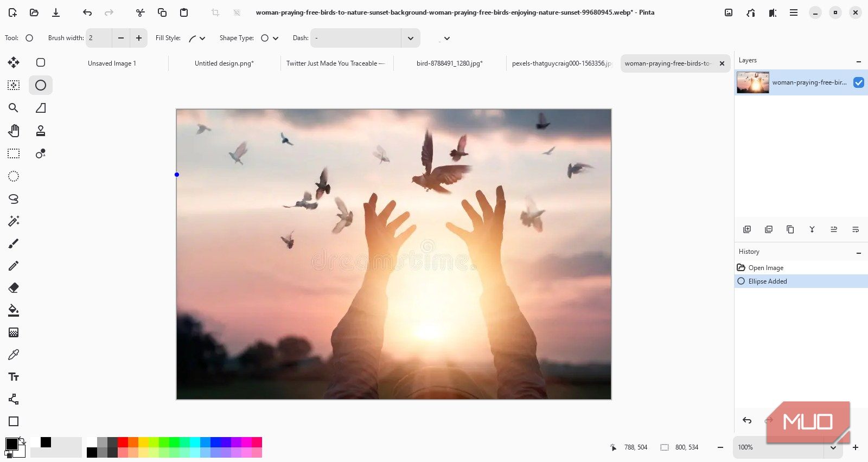Switch to pexels-thatguycraig000 tab

pos(562,63)
